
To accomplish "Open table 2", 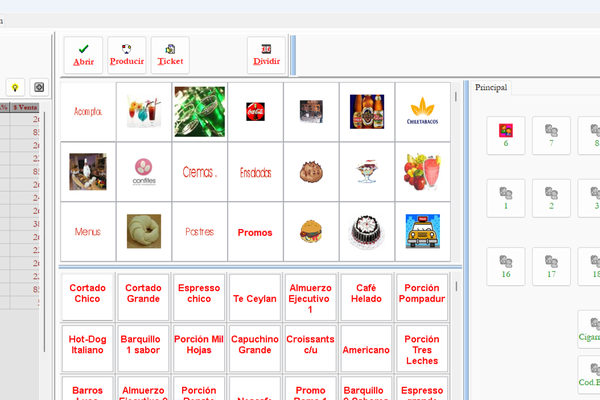I will click(x=551, y=198).
